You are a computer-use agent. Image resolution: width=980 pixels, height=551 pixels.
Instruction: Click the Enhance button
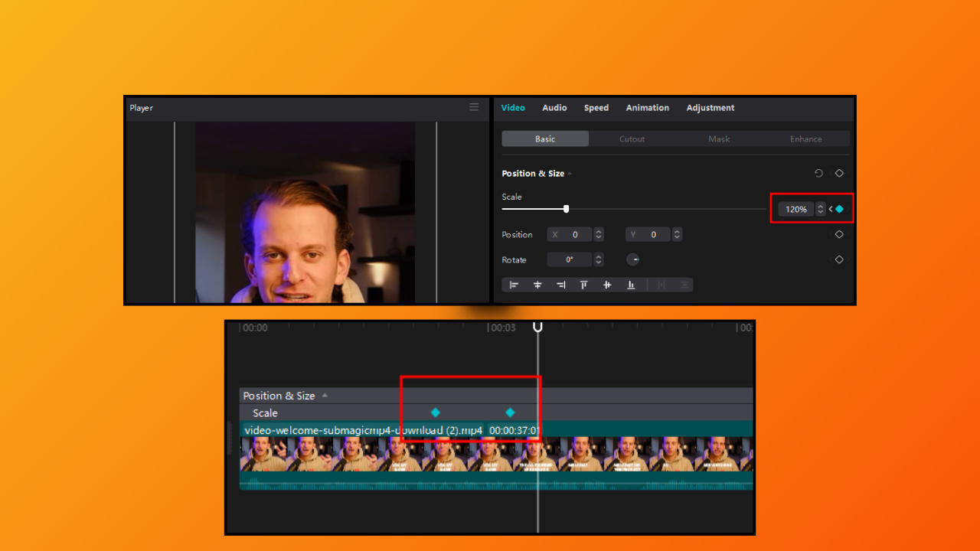click(805, 139)
